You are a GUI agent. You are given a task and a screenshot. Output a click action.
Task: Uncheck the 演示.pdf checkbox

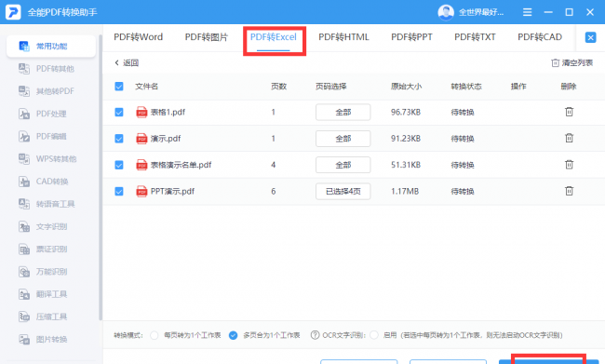119,139
